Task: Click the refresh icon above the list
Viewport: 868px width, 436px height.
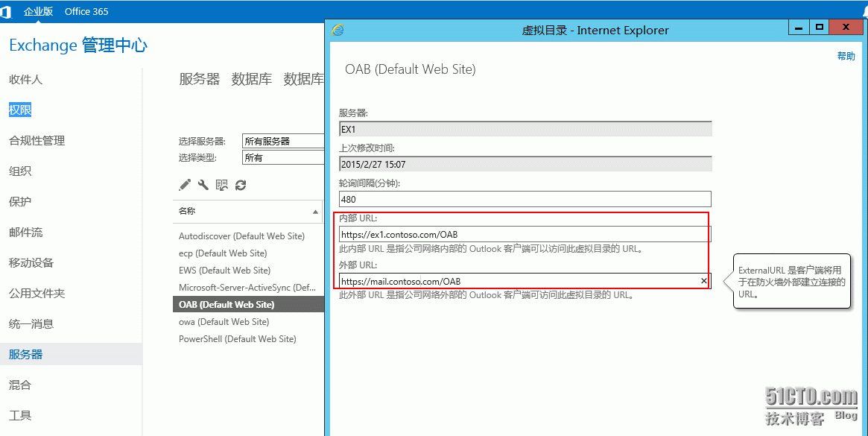Action: click(240, 185)
